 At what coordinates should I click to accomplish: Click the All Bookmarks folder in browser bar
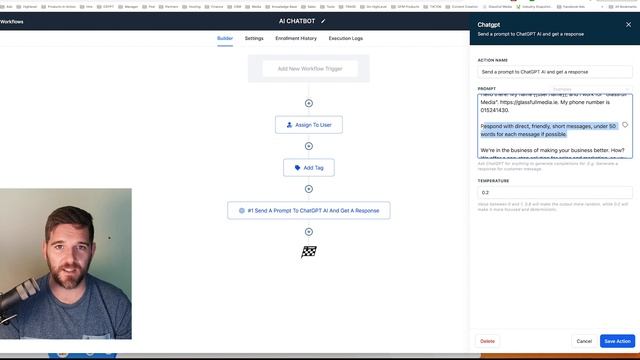coord(622,7)
